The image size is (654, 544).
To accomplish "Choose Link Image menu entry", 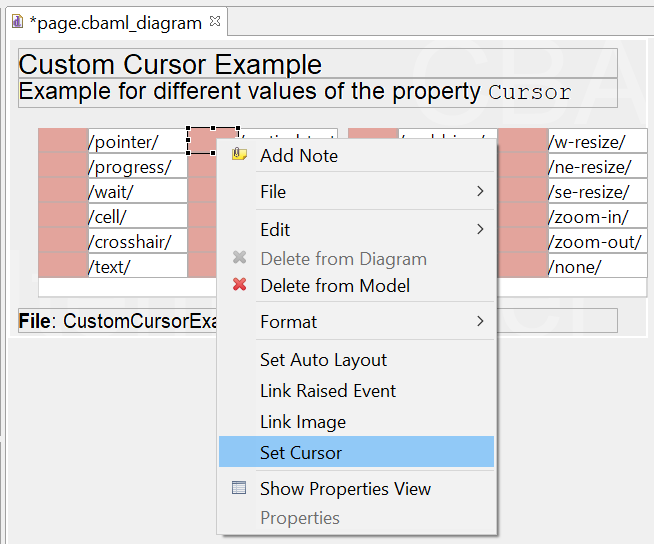I will click(303, 421).
